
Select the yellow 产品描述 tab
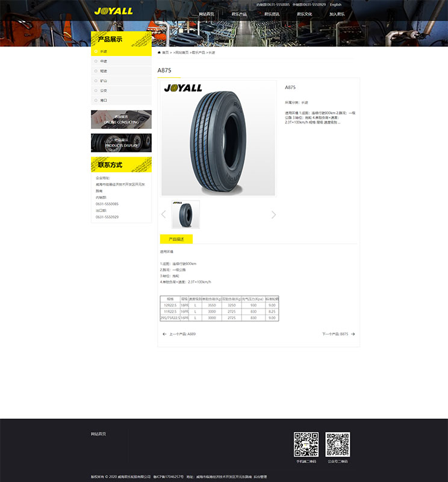click(x=176, y=239)
